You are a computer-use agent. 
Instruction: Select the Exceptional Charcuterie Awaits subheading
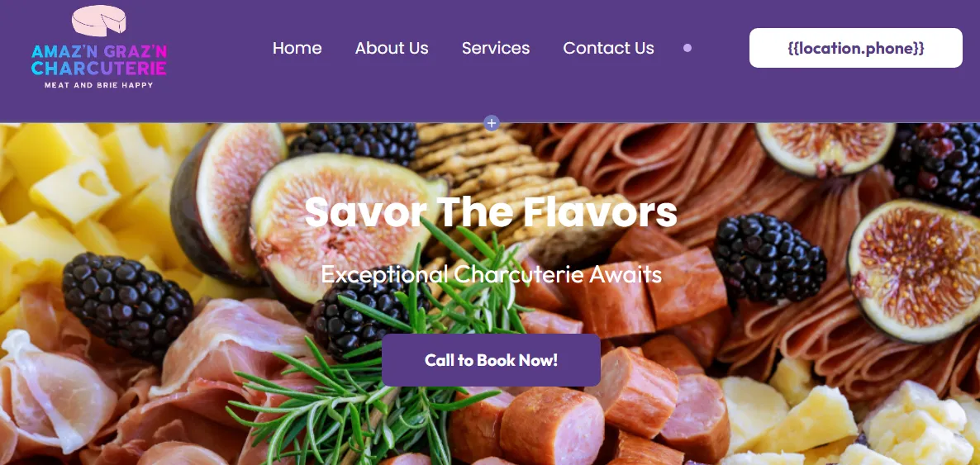click(x=492, y=274)
